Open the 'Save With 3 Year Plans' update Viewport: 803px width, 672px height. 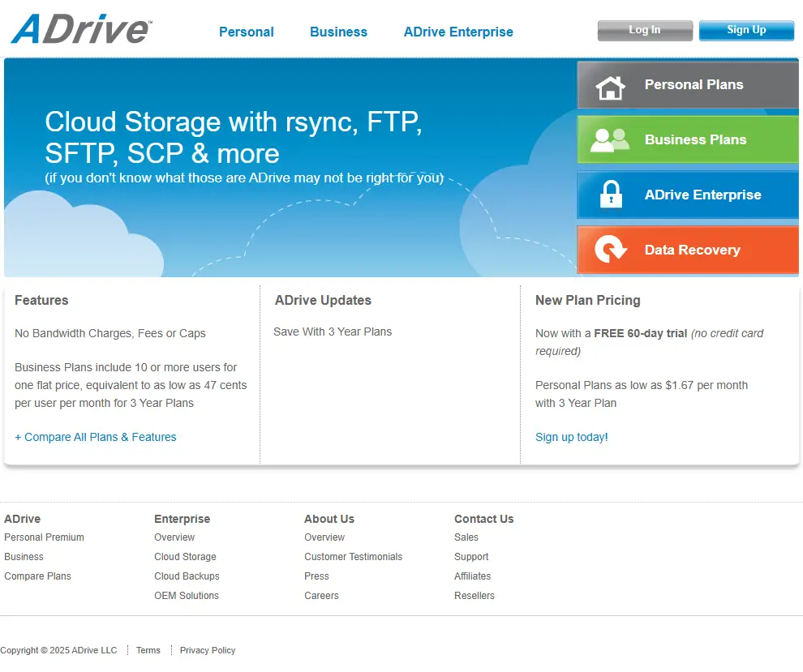click(x=333, y=332)
